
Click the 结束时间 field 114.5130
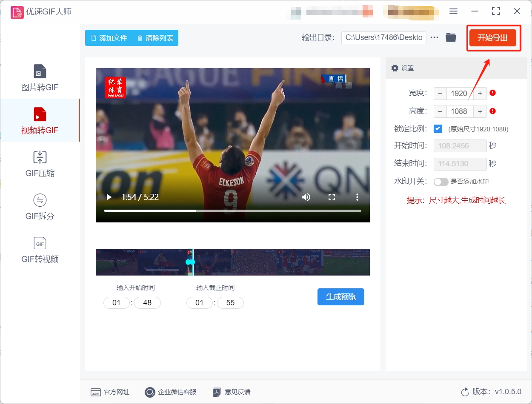click(460, 164)
